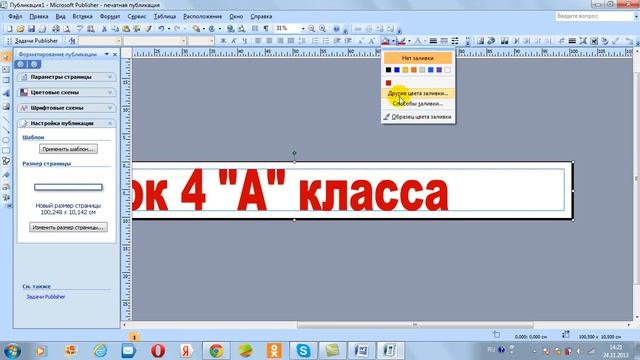Click the Paste clipboard icon
Viewport: 640px width, 360px height.
click(x=126, y=29)
